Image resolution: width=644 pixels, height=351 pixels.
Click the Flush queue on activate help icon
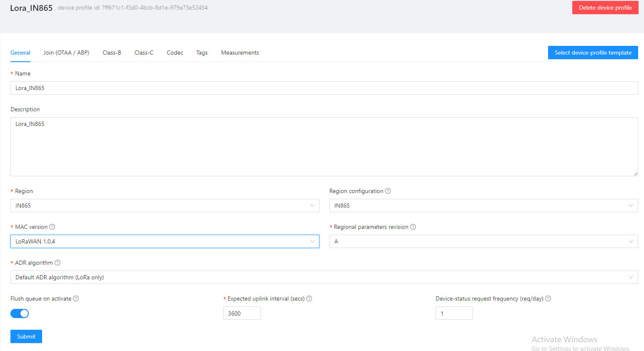pyautogui.click(x=76, y=298)
